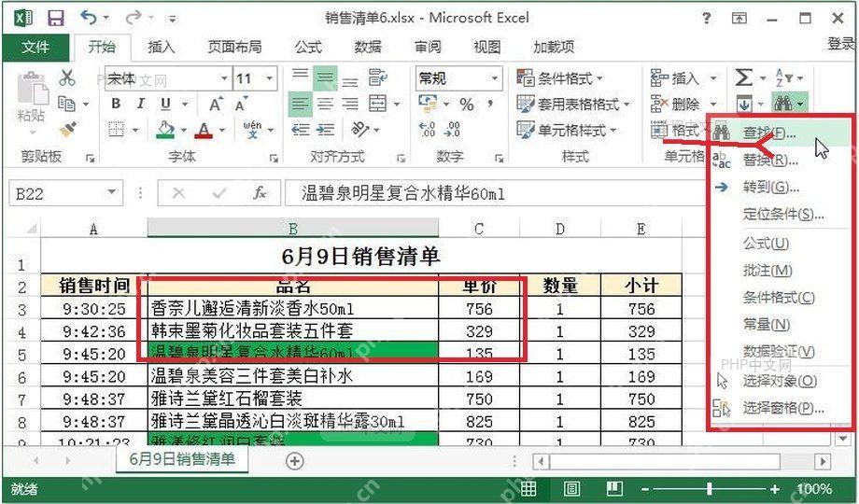
Task: Click the Redo arrow icon
Action: [133, 18]
